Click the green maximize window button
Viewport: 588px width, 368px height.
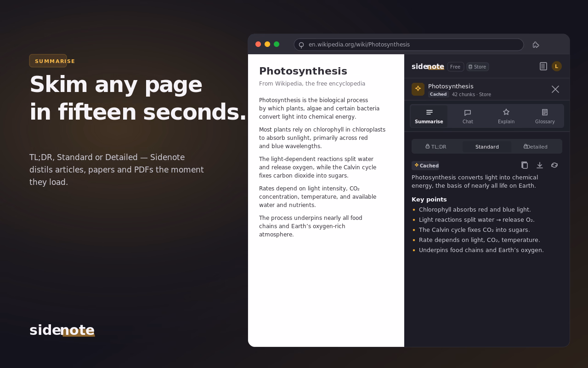pos(277,44)
